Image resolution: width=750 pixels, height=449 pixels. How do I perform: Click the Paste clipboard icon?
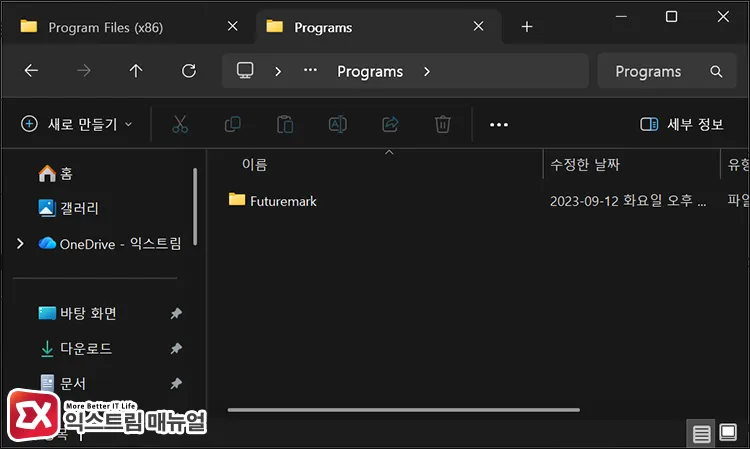[285, 124]
